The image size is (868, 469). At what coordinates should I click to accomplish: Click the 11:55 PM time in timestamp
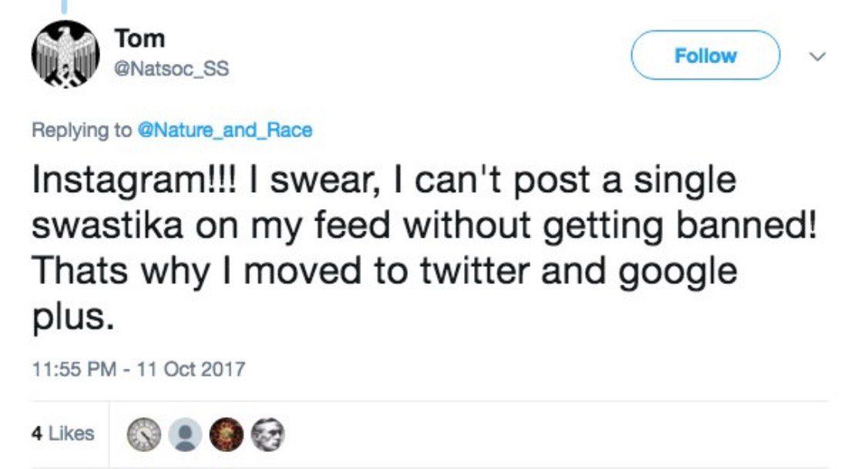[x=67, y=369]
